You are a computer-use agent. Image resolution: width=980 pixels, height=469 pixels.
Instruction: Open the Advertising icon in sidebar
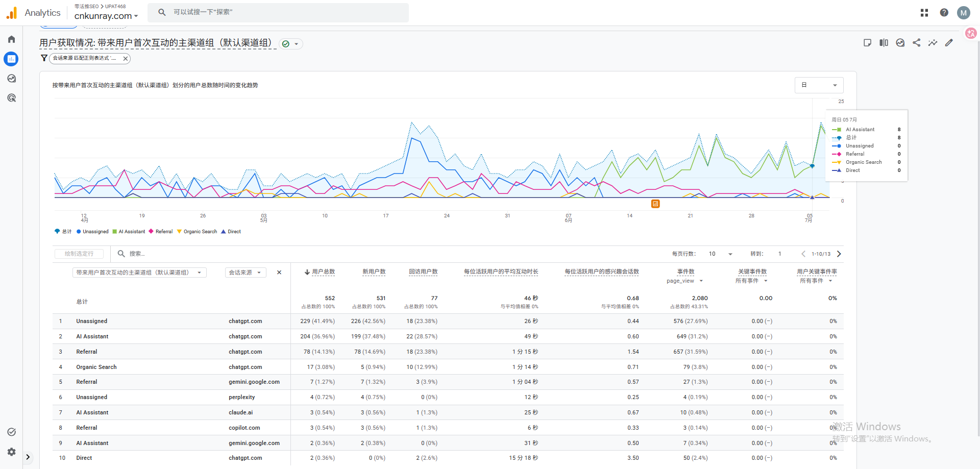point(11,97)
